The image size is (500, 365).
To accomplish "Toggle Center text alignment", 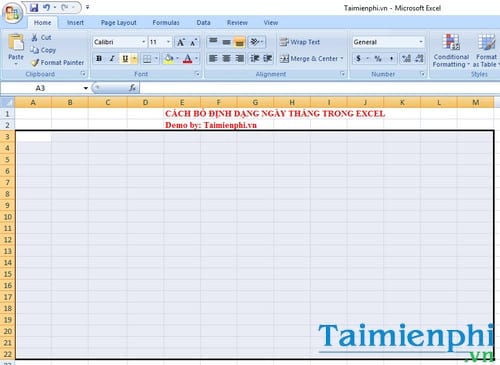I will click(x=226, y=59).
